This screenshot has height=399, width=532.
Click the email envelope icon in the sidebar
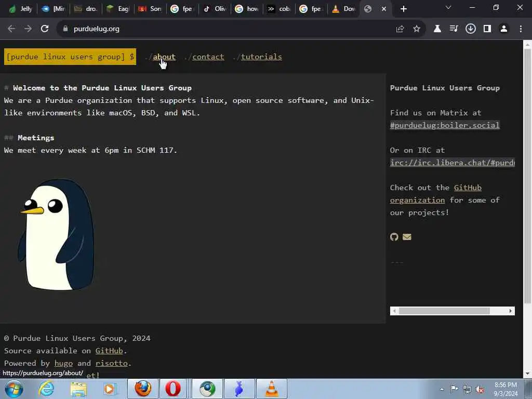click(x=407, y=237)
